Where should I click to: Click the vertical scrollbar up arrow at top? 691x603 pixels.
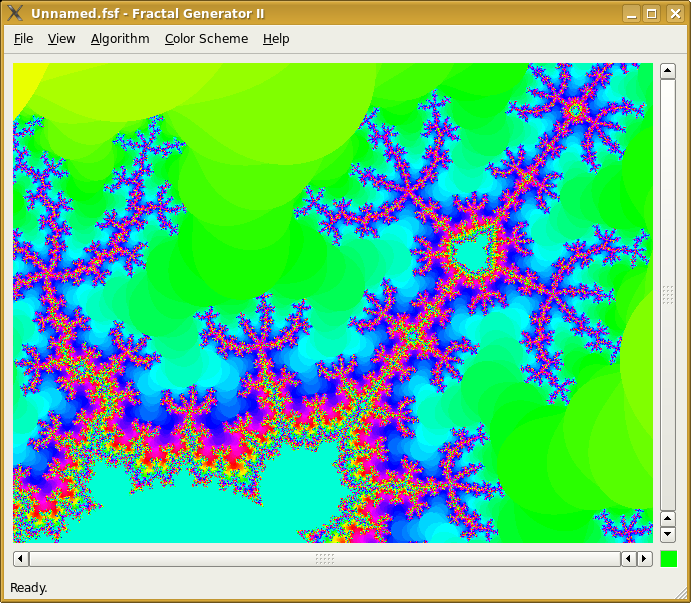click(668, 71)
